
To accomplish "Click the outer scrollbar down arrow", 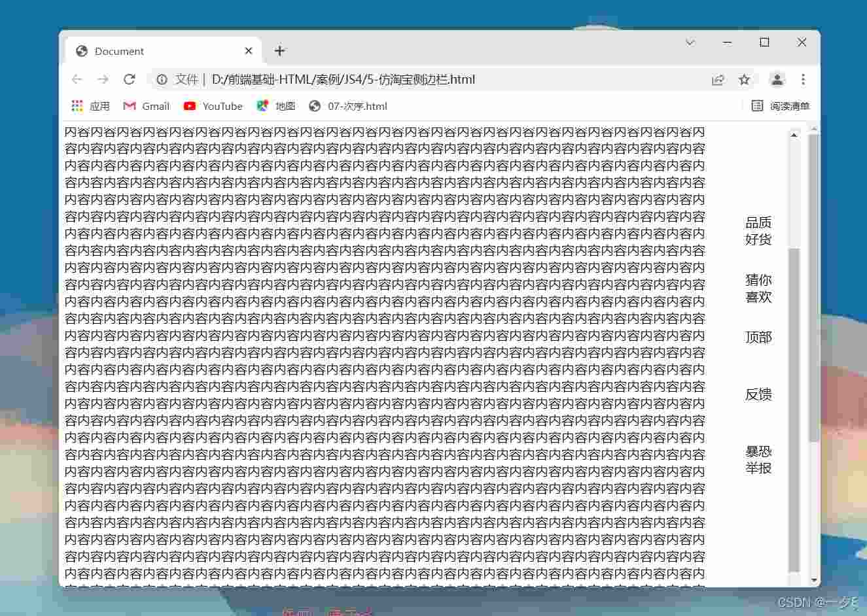I will click(x=814, y=580).
